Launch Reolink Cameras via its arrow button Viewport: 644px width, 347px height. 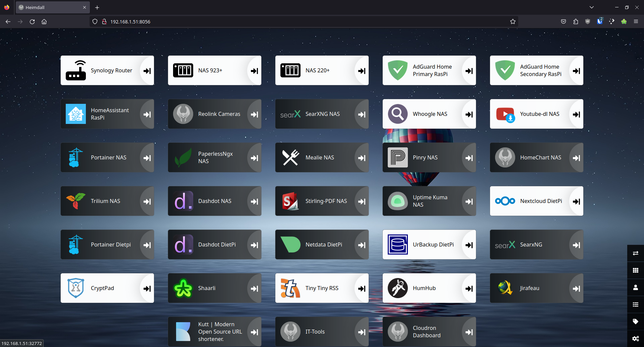point(255,114)
